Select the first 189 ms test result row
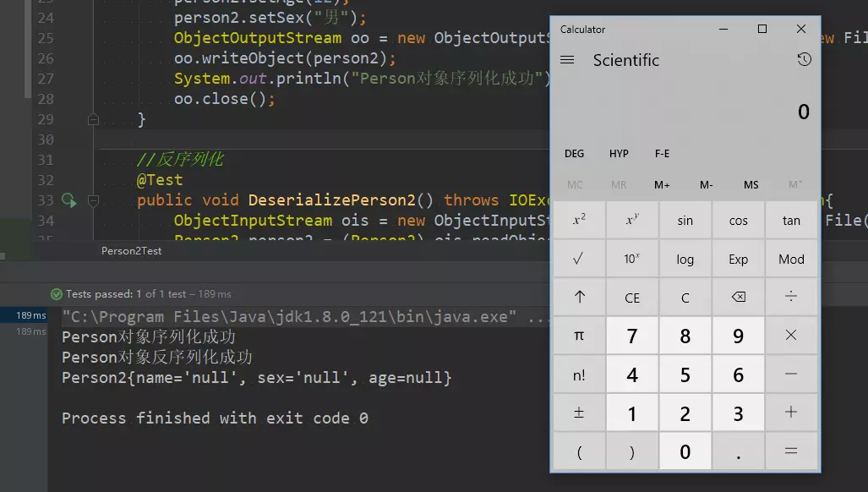 point(24,315)
